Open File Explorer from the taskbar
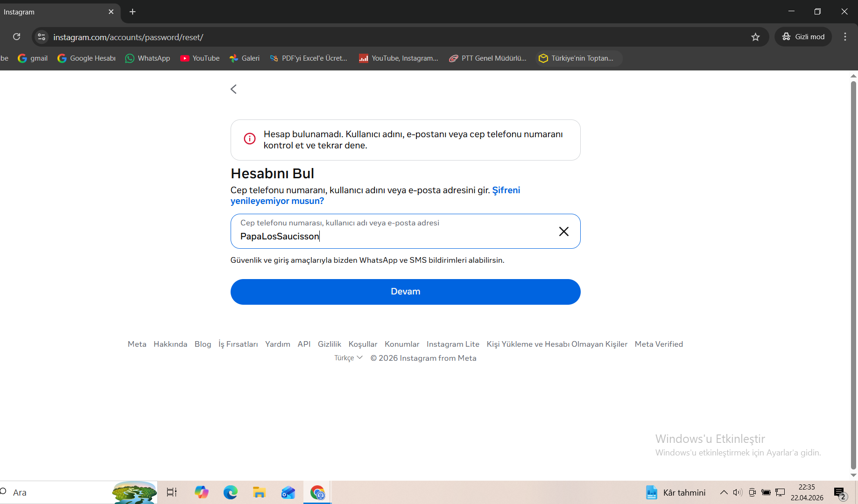Screen dimensions: 858x504 tap(259, 492)
